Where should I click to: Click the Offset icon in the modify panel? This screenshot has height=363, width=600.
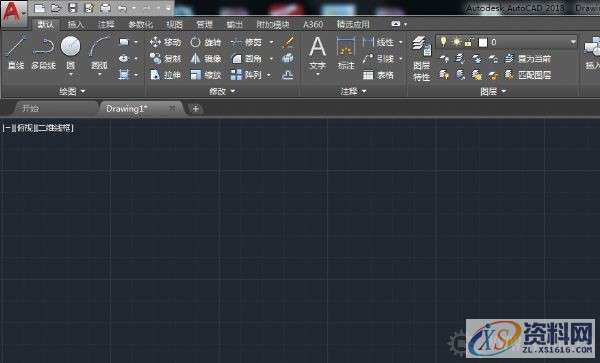click(x=288, y=75)
